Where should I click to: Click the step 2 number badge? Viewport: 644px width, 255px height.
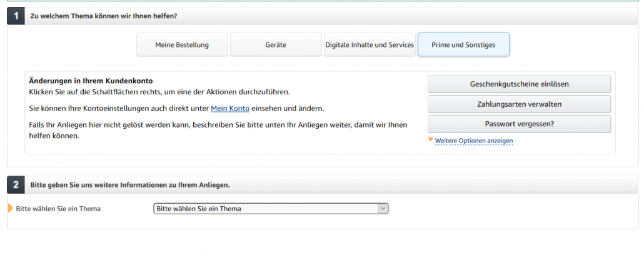tap(16, 185)
